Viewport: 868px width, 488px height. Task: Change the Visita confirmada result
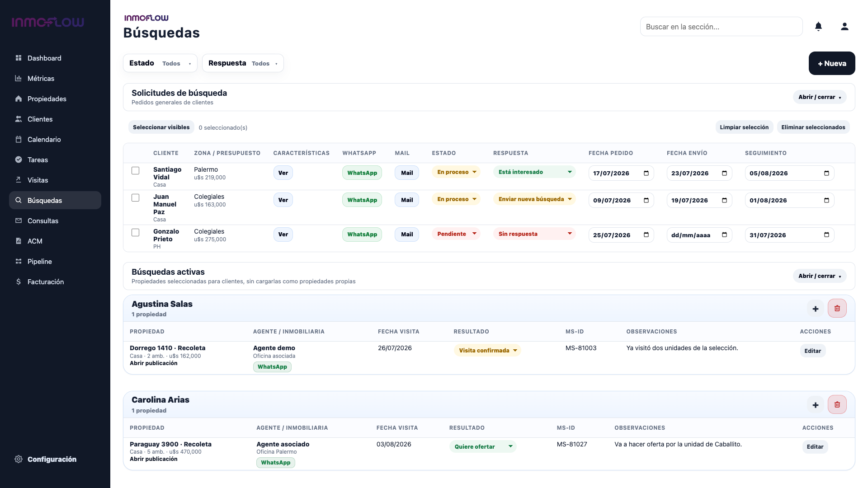click(x=487, y=351)
